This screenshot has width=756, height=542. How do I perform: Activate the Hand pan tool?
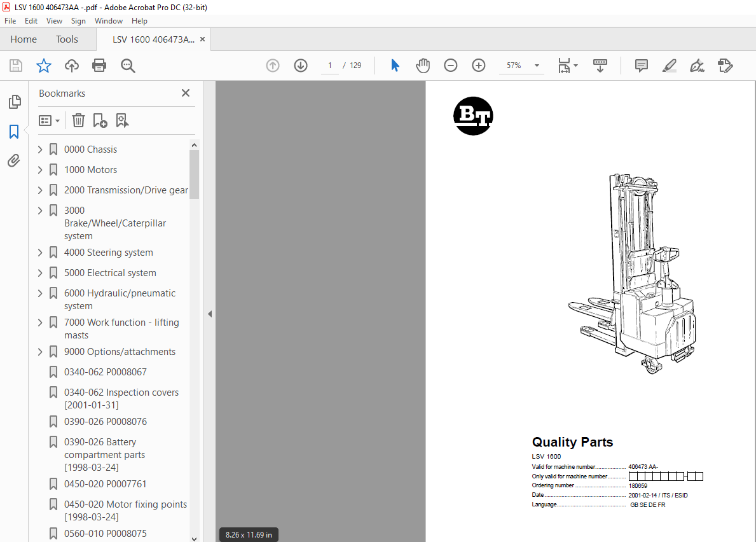(x=423, y=66)
